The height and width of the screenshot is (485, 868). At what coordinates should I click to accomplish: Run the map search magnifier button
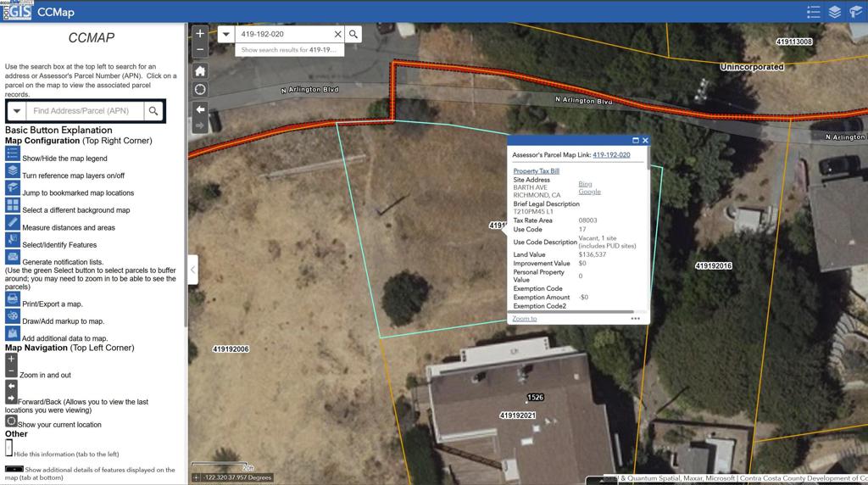pyautogui.click(x=353, y=34)
